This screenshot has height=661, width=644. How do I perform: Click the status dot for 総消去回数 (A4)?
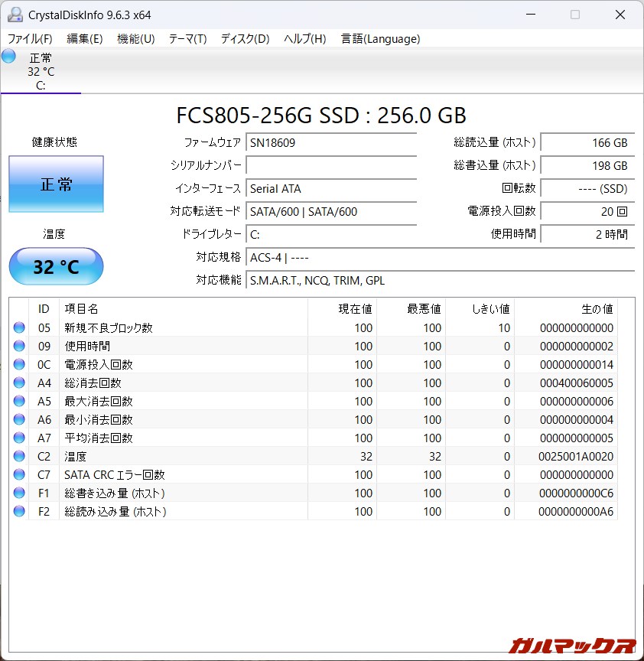(18, 383)
